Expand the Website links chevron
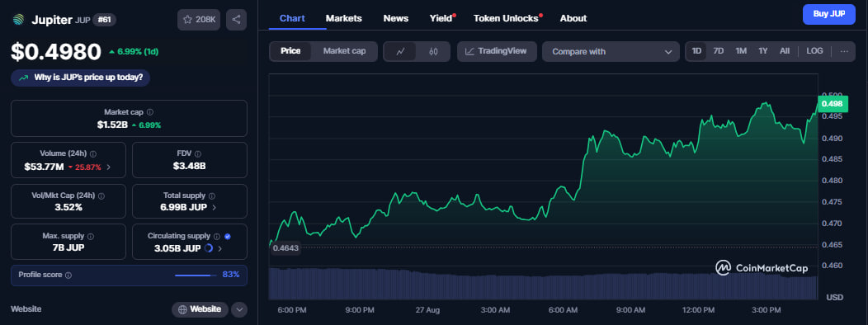This screenshot has height=325, width=868. pos(239,309)
